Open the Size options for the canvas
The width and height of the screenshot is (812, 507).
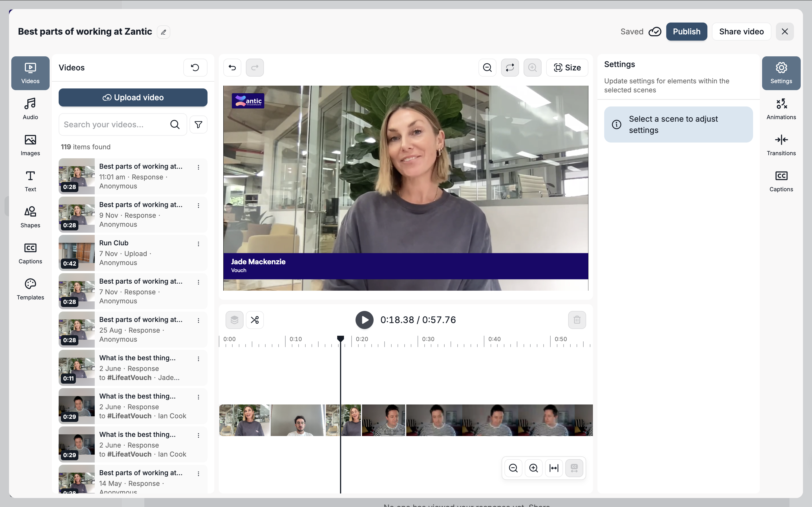[567, 68]
